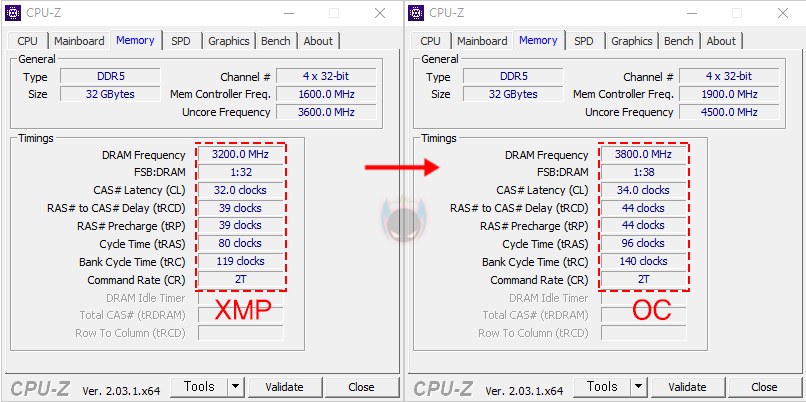This screenshot has height=402, width=806.
Task: Click Ver. 2.03.1.x64 text in right window
Action: 524,391
